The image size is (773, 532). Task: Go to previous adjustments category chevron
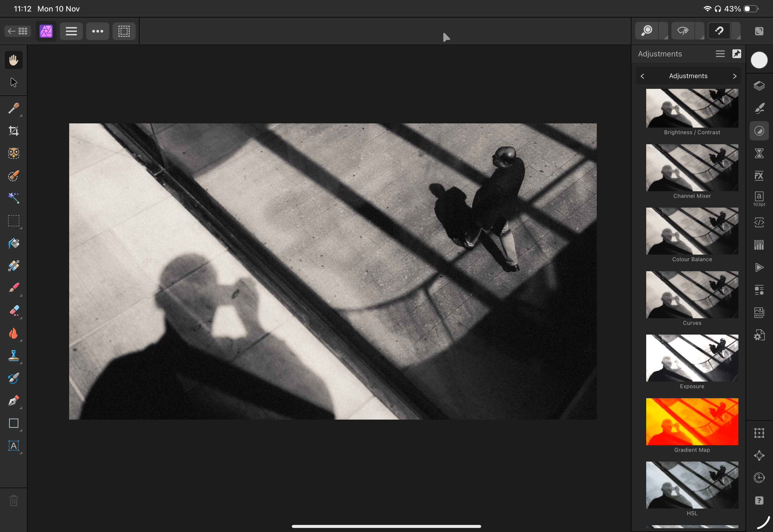tap(642, 76)
